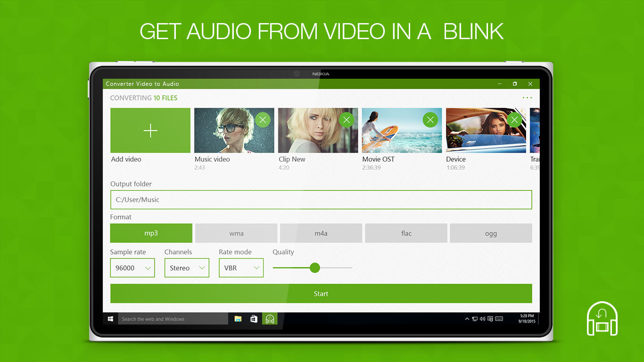Open the action center tray icon

tap(490, 319)
